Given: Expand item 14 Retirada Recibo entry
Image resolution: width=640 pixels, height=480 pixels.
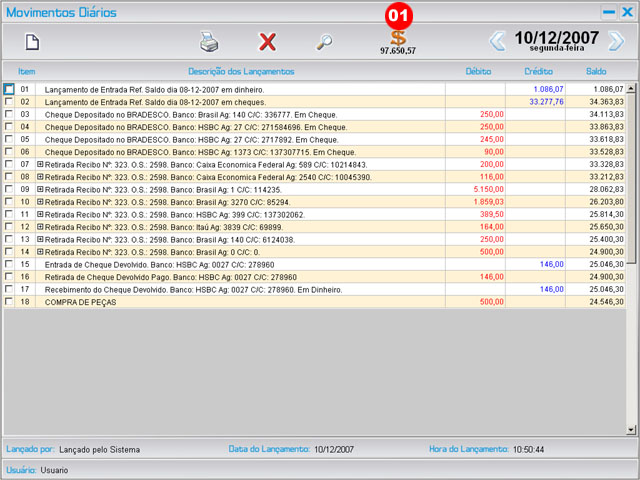Looking at the screenshot, I should tap(40, 251).
